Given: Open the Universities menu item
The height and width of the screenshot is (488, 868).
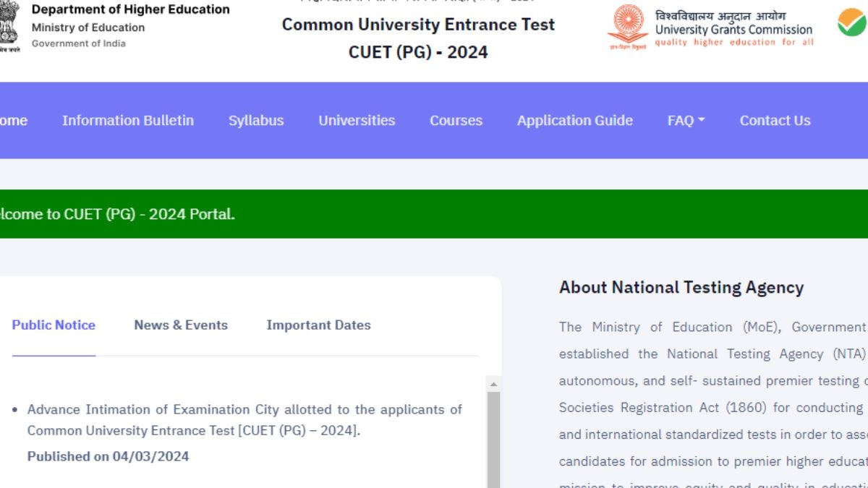Looking at the screenshot, I should [x=357, y=120].
